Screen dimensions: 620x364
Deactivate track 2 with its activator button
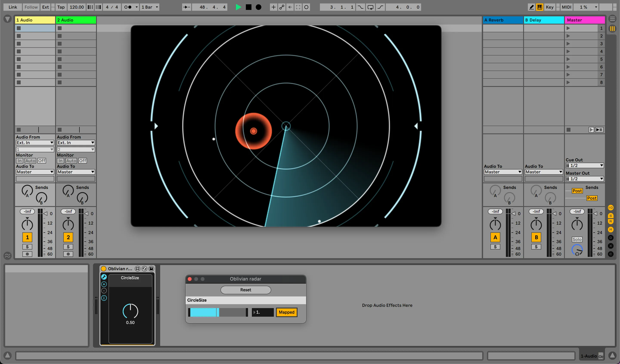(x=68, y=237)
